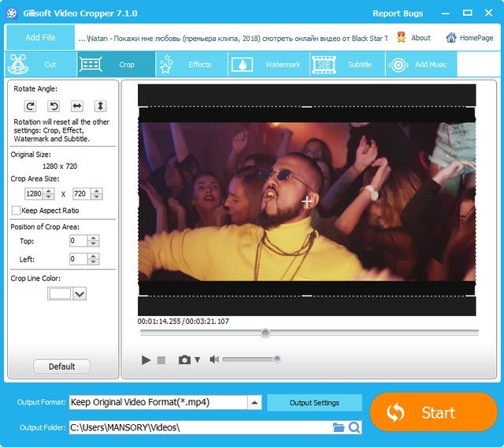Open the Output Format dropdown
Viewport: 504px width, 447px height.
(x=254, y=402)
